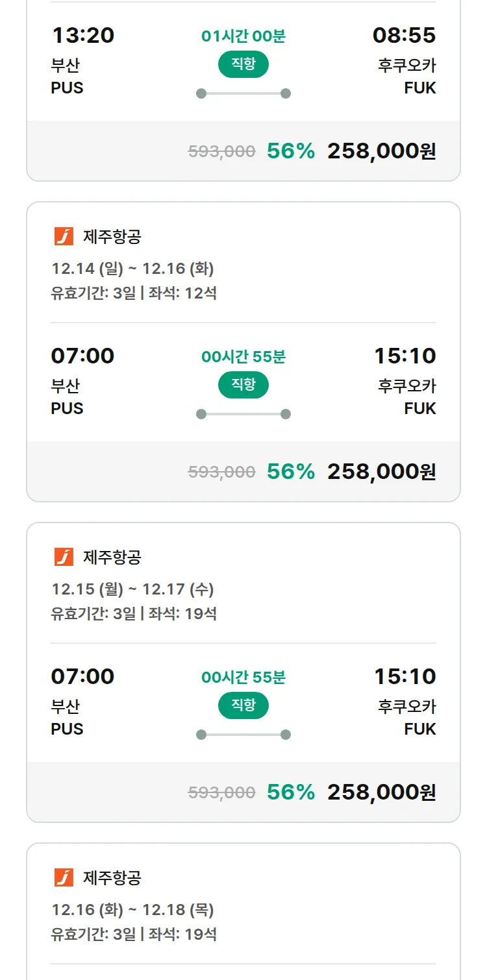Click the date range 12.16 (화) ~ 12.18 (목)
Image resolution: width=487 pixels, height=980 pixels.
point(132,910)
